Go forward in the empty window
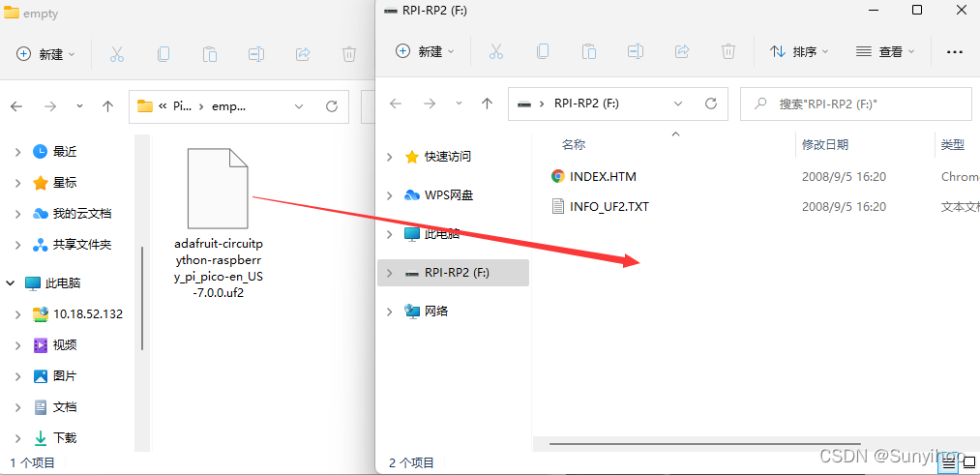 50,106
